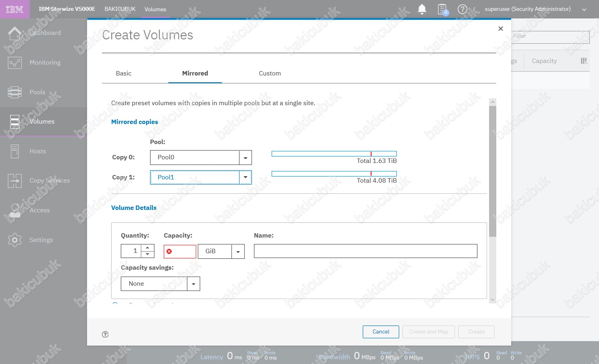599x364 pixels.
Task: Click the Volume Details heading link
Action: click(134, 208)
